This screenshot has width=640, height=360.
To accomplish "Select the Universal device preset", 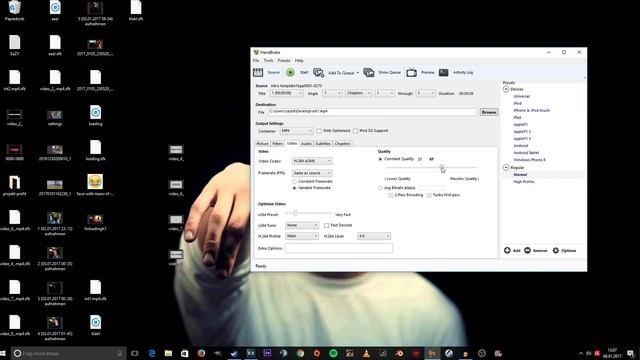I will (x=522, y=96).
